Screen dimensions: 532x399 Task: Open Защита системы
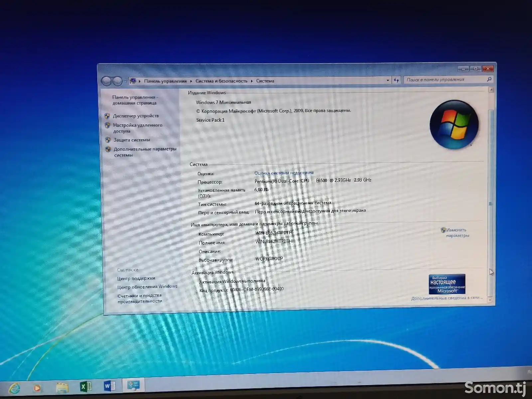point(132,140)
